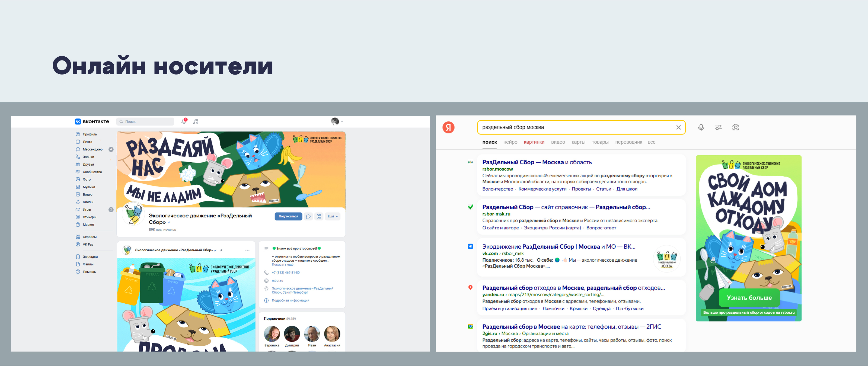This screenshot has height=366, width=868.
Task: Click the VK notifications bell icon
Action: tap(184, 121)
